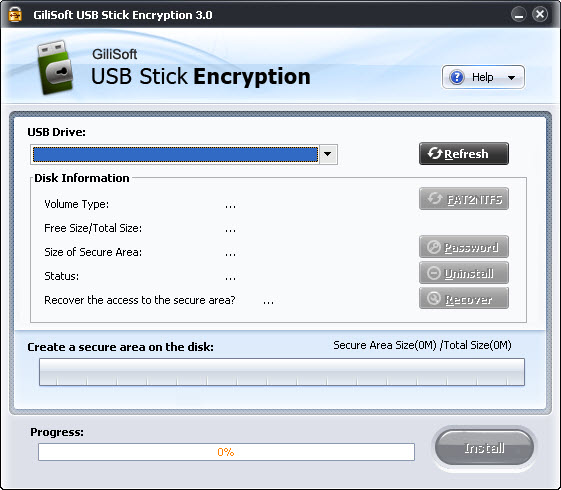Click the circular arrows icon on Refresh
This screenshot has height=490, width=561.
435,153
